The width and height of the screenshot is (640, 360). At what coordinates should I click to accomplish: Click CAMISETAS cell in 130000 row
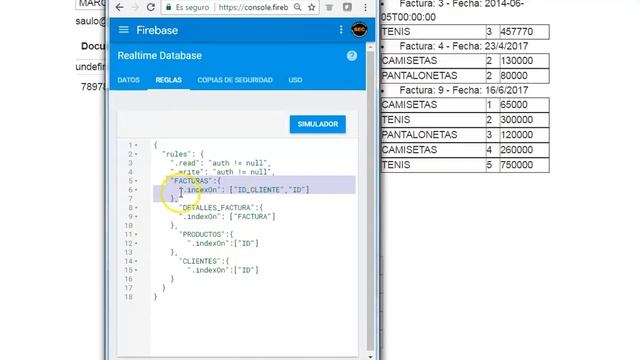click(433, 61)
